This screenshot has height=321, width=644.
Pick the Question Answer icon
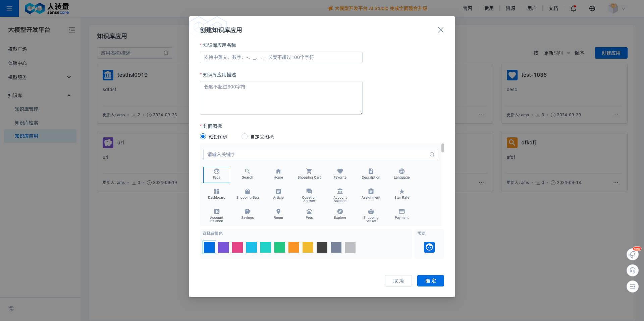(x=309, y=194)
